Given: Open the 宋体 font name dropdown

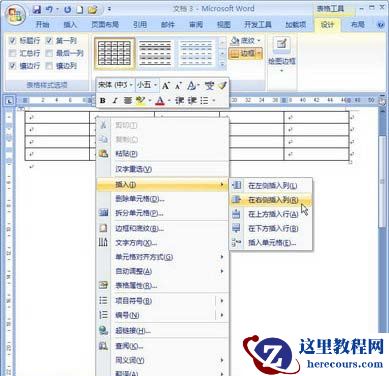Looking at the screenshot, I should pos(131,85).
